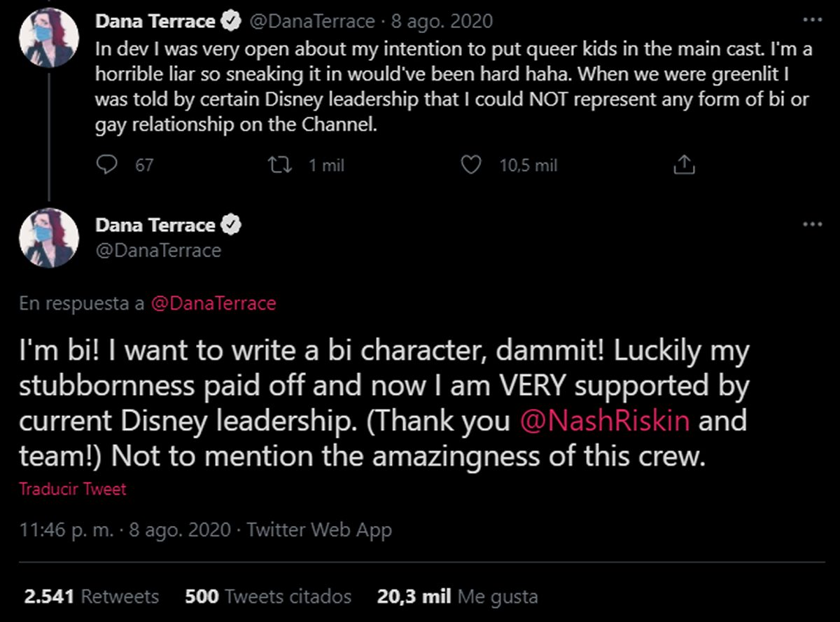Click the @DanaTerrace reply-to link
Screen dimensions: 840x622
(213, 303)
